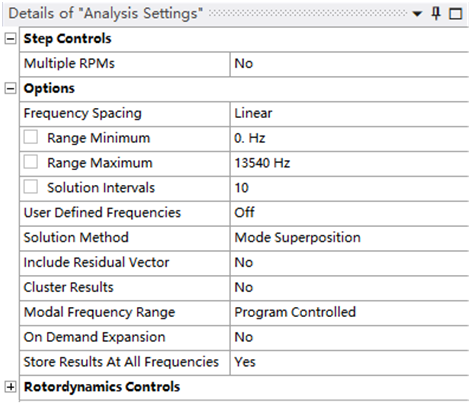This screenshot has width=471, height=405.
Task: Tick the Range Minimum parameter checkbox
Action: (x=31, y=137)
